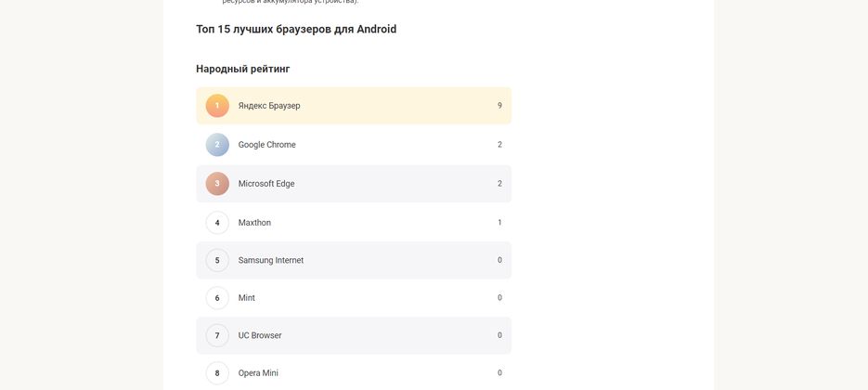Select the rank 5 circle badge

coord(217,260)
